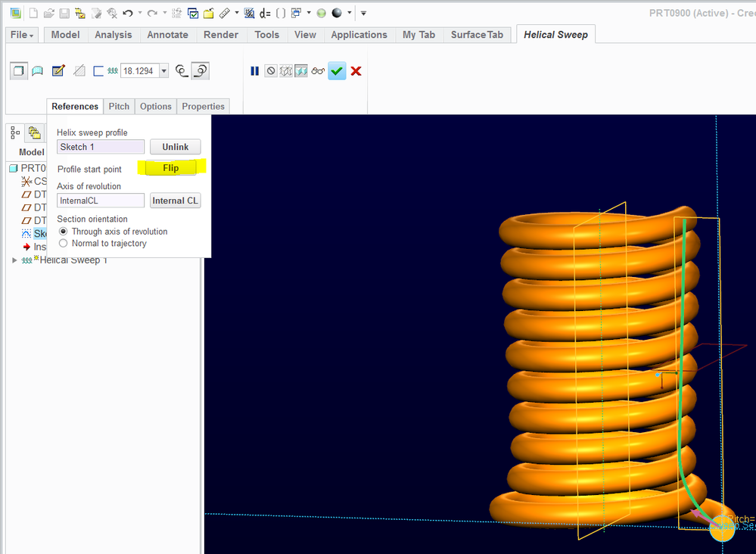Switch to the Pitch tab
756x554 pixels.
pos(119,107)
